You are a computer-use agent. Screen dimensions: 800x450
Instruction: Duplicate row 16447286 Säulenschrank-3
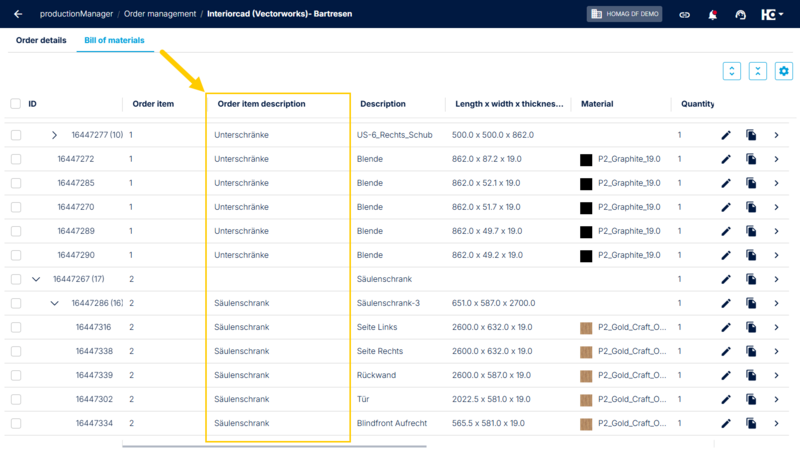click(x=751, y=303)
